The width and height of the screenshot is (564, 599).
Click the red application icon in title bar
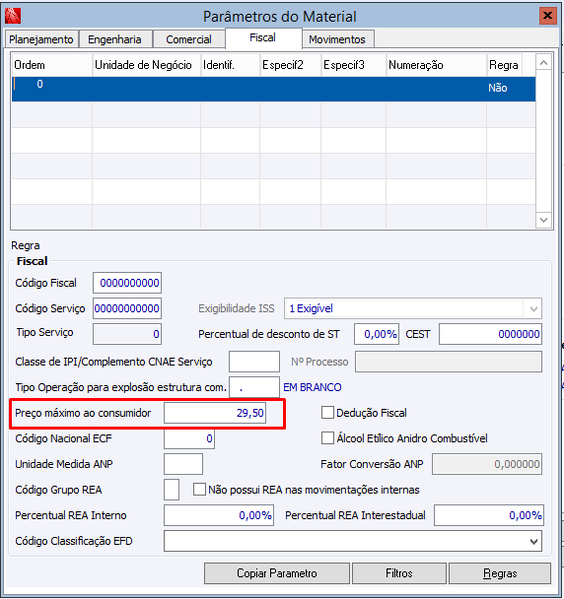[13, 16]
